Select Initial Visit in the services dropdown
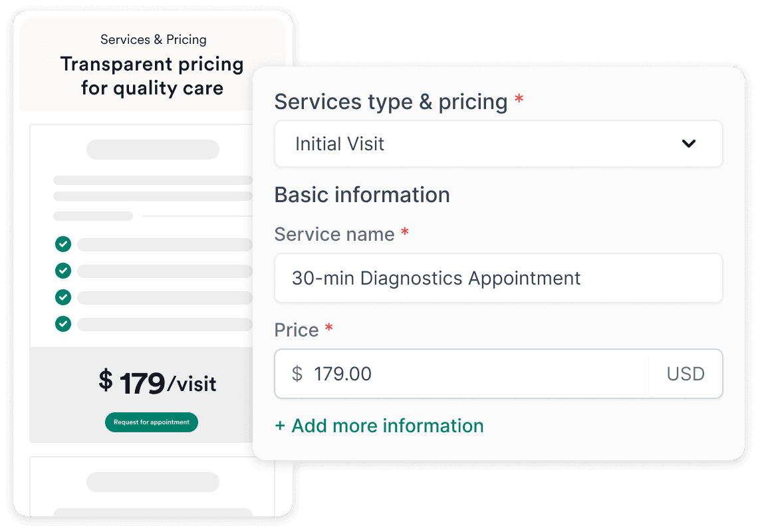The width and height of the screenshot is (758, 532). click(339, 144)
